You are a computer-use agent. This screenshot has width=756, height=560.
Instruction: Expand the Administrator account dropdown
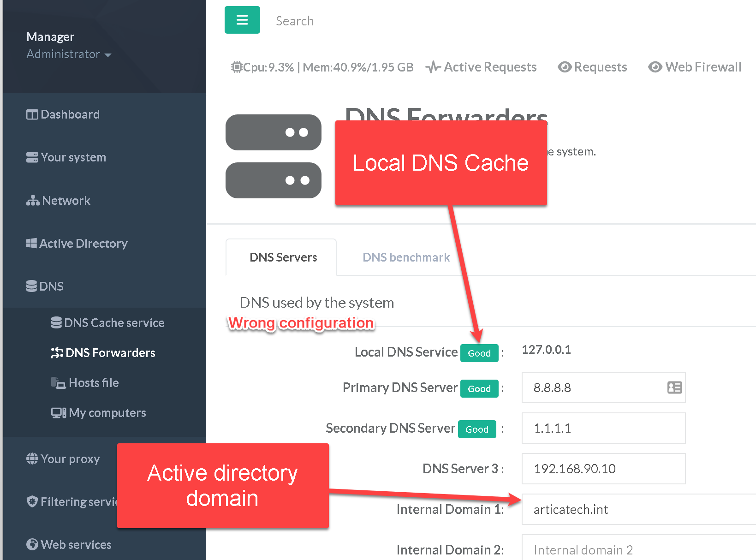coord(69,54)
